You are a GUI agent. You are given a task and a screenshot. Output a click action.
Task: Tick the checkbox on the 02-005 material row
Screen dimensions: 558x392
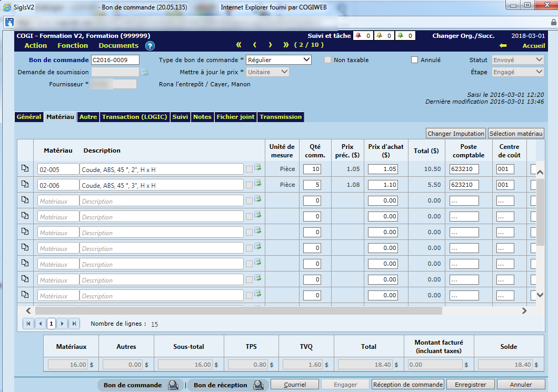249,169
